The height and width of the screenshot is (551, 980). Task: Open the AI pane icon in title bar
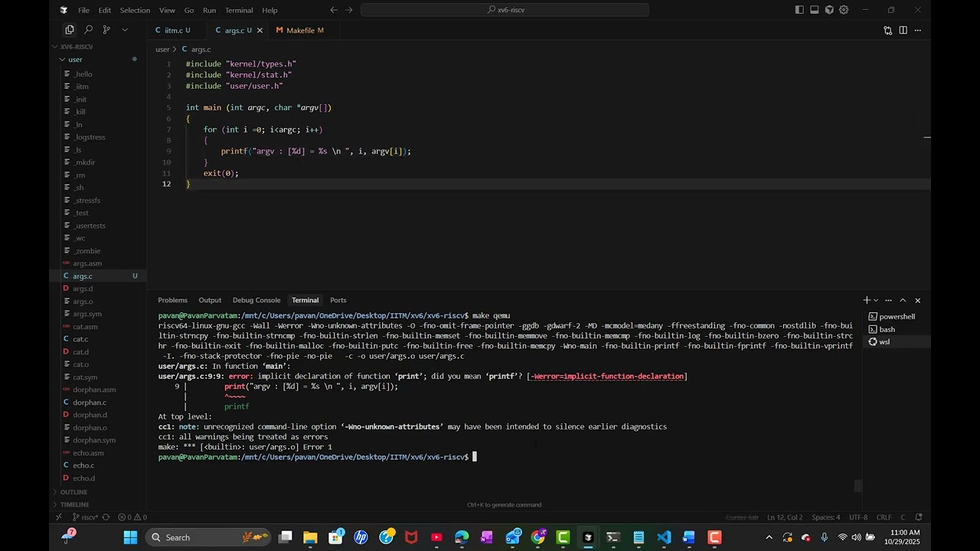[x=829, y=10]
